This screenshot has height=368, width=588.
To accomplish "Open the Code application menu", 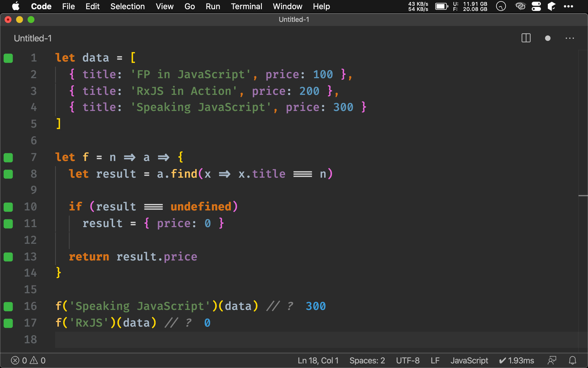I will [x=41, y=6].
